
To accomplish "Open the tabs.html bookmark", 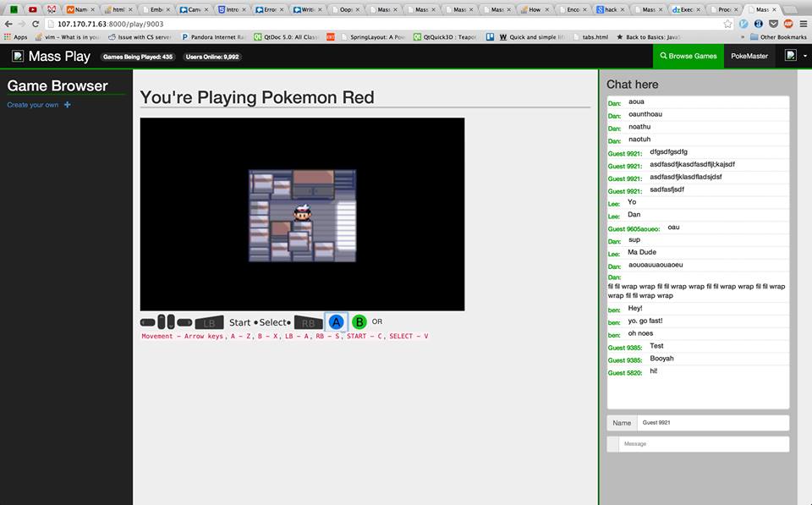I will tap(591, 37).
